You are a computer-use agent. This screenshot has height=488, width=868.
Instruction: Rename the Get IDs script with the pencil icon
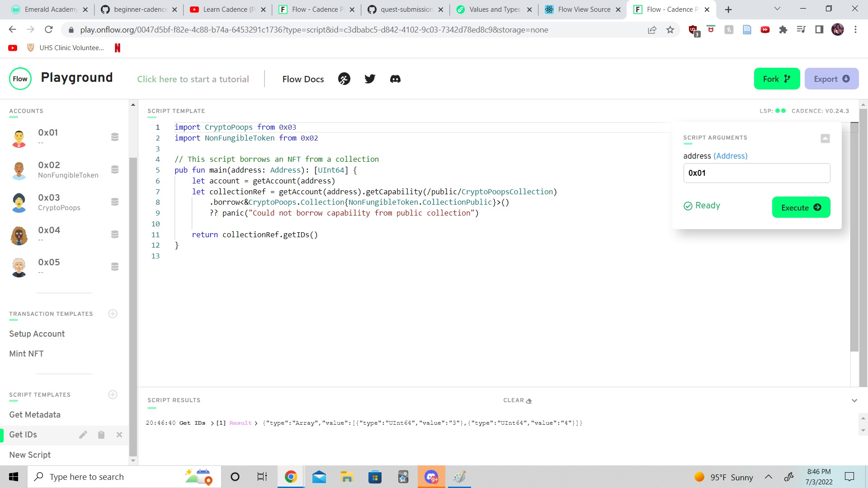pos(83,434)
